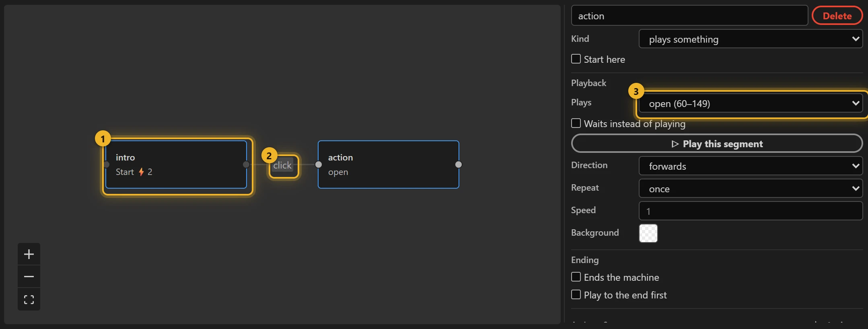The image size is (868, 329).
Task: Select the output port of action node
Action: coord(459,164)
